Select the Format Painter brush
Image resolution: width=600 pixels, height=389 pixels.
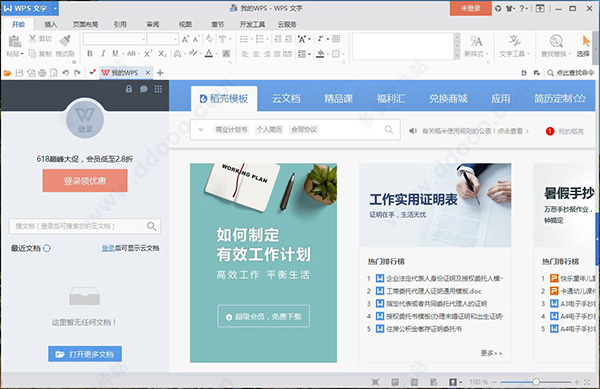point(65,40)
